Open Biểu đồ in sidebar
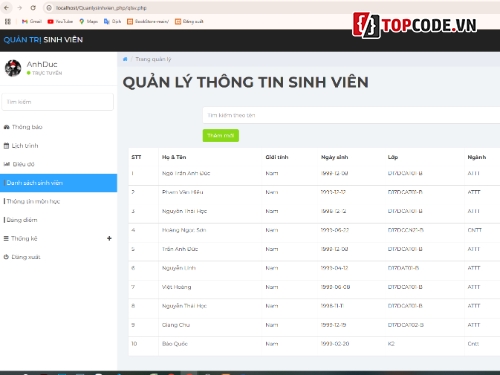This screenshot has width=500, height=375. pos(23,164)
